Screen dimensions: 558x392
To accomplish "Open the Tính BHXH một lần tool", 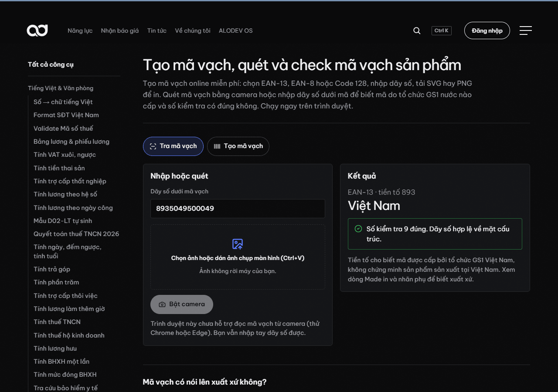I will tap(61, 362).
